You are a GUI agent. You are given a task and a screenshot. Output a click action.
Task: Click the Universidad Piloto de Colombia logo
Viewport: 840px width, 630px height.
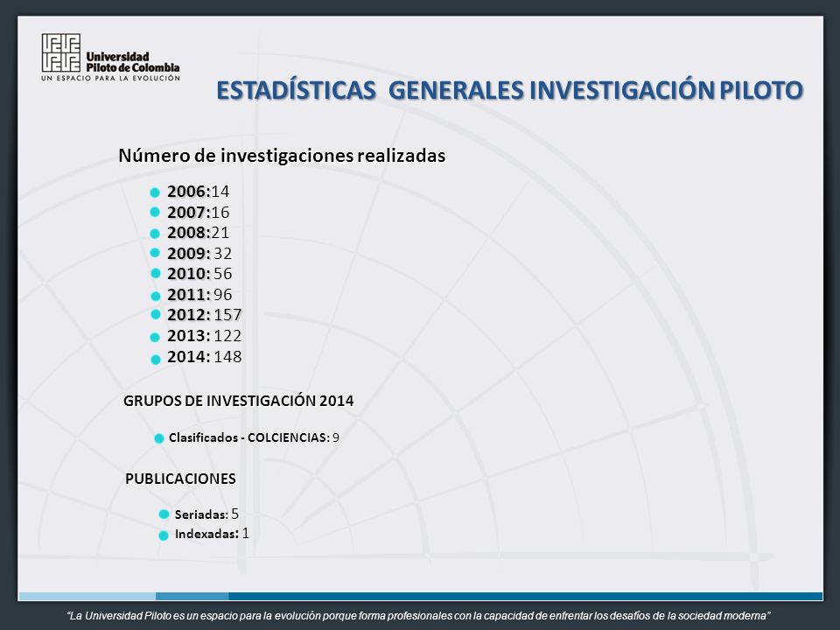point(110,58)
